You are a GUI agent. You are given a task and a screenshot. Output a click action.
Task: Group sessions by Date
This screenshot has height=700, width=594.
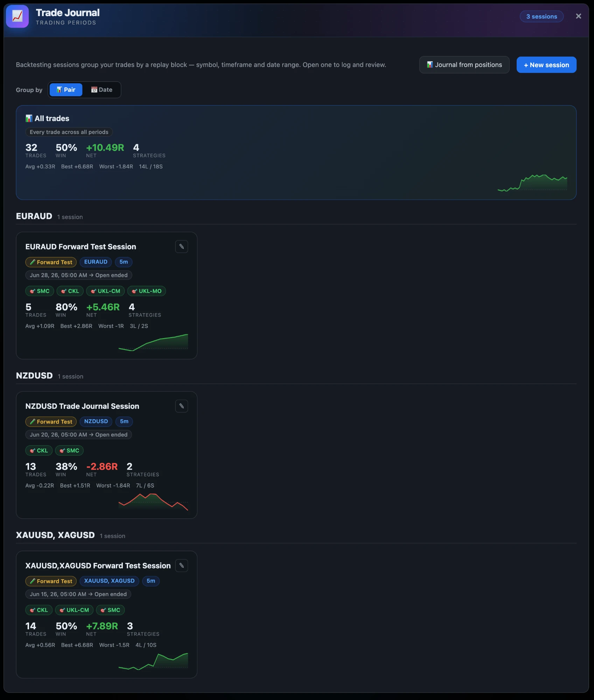point(102,90)
